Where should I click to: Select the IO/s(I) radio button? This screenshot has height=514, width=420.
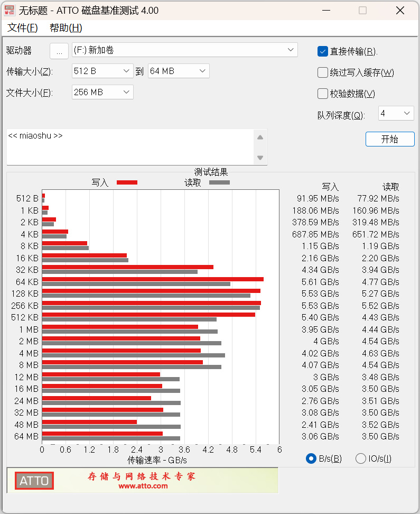(361, 458)
